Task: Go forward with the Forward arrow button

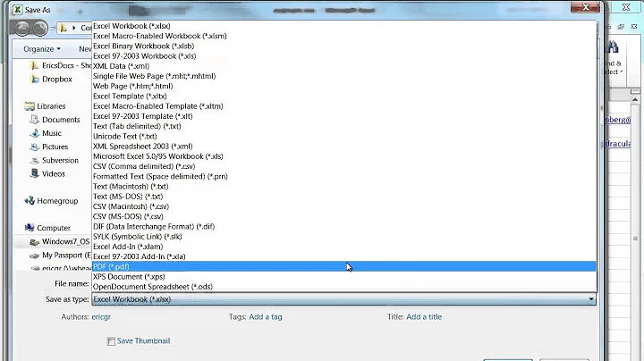Action: 40,28
